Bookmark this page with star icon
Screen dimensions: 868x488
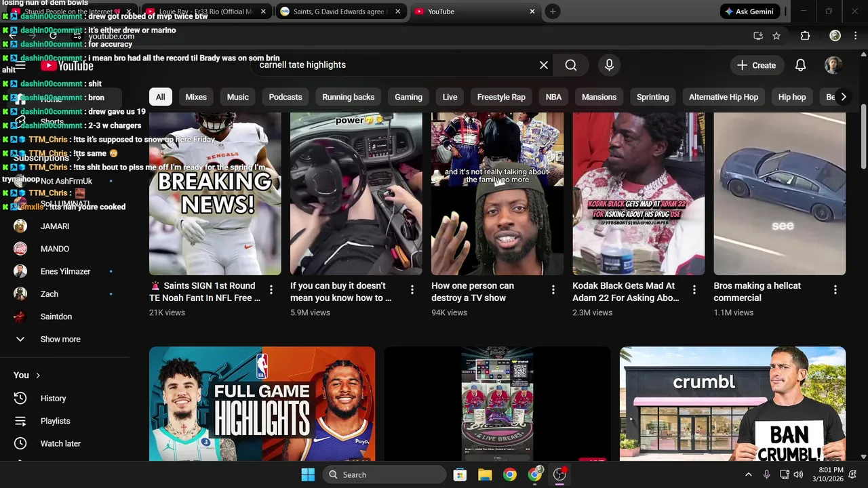(776, 36)
